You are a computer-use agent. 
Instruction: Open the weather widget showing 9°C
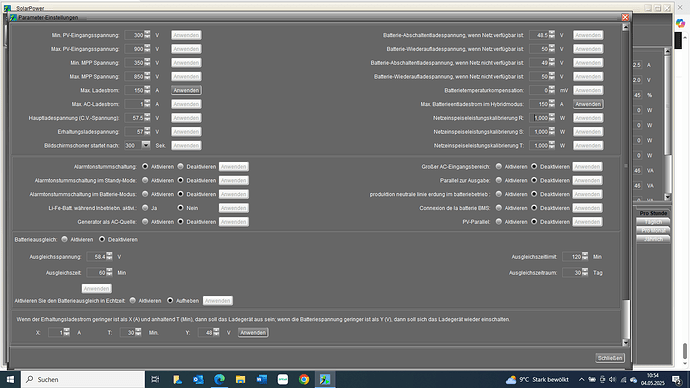[x=537, y=379]
